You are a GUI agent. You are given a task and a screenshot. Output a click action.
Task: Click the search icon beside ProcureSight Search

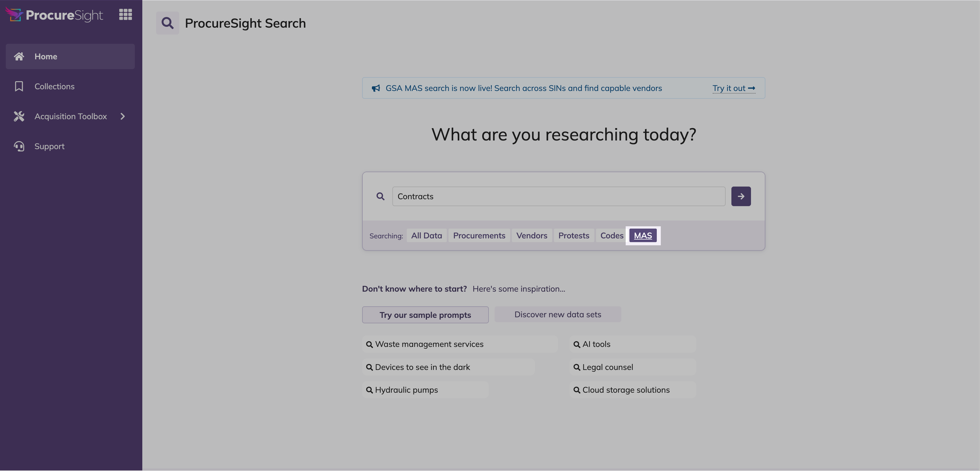tap(167, 23)
